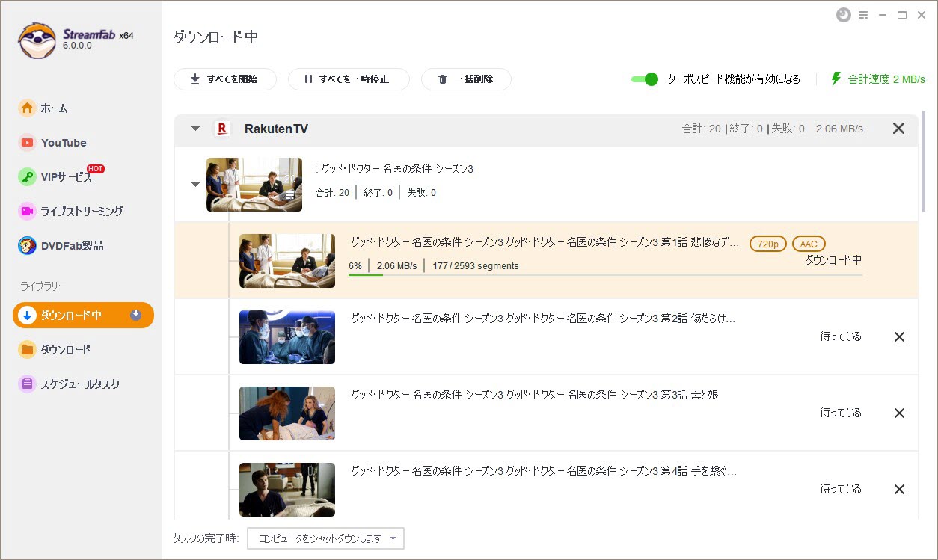938x560 pixels.
Task: Click the download count badge on ダウンロード中
Action: pos(135,316)
